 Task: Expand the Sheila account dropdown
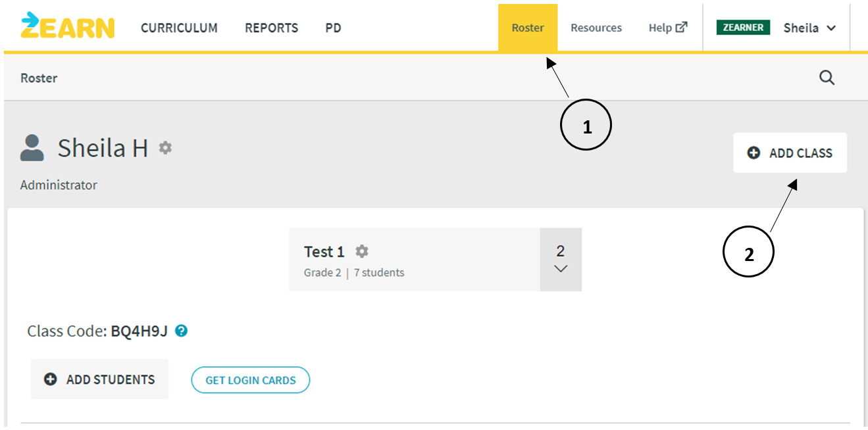click(x=809, y=28)
